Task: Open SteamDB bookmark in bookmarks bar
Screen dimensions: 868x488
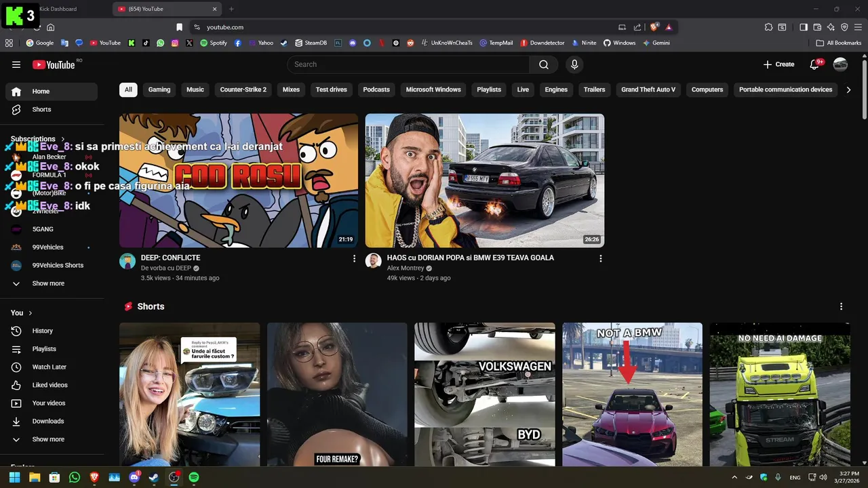Action: tap(311, 43)
